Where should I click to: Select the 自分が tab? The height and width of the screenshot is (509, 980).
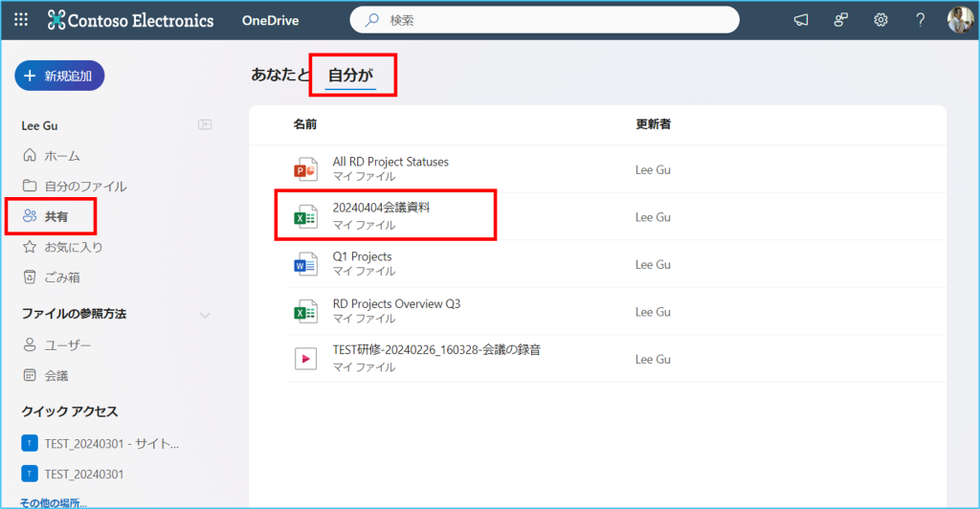(350, 75)
